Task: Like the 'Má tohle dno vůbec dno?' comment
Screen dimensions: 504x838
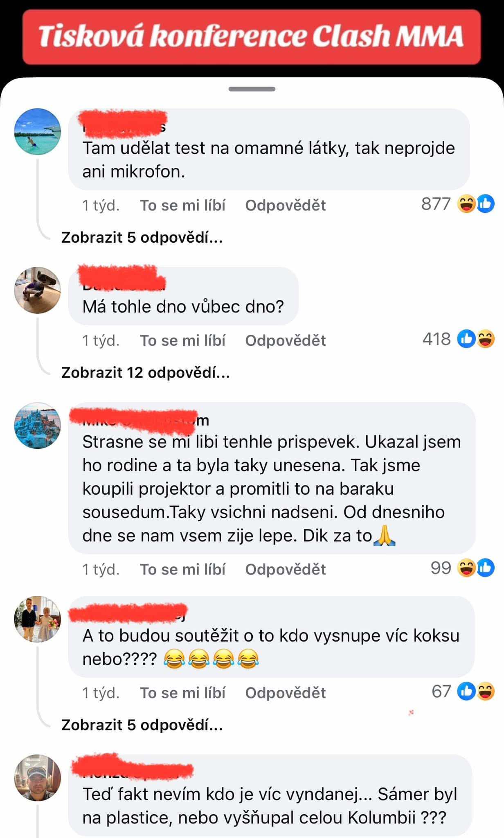Action: (183, 340)
